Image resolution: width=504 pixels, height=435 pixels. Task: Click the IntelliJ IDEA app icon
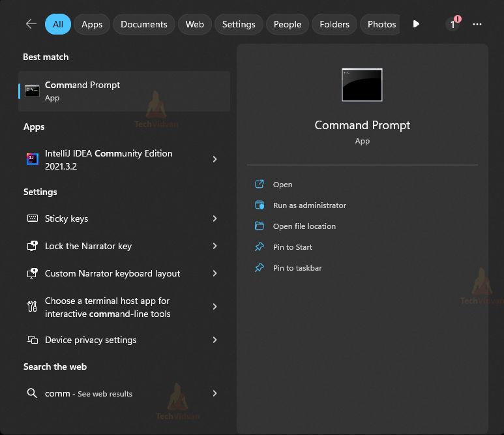[32, 159]
